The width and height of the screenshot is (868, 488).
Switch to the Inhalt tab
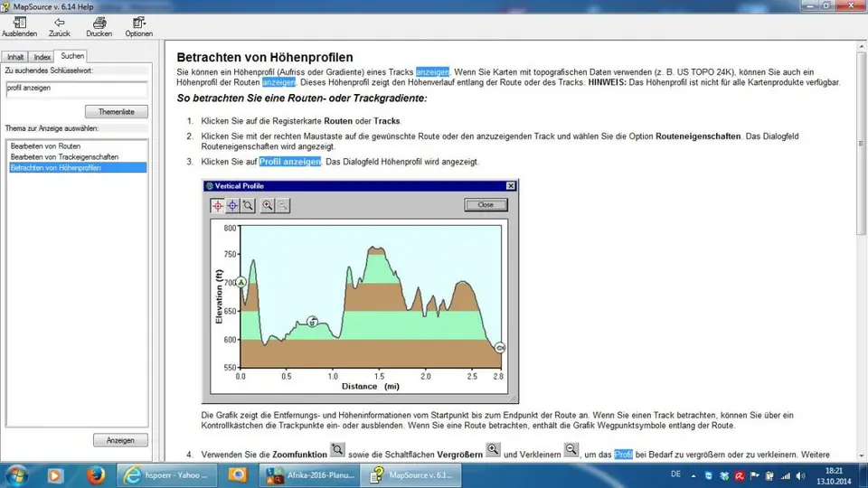[15, 57]
